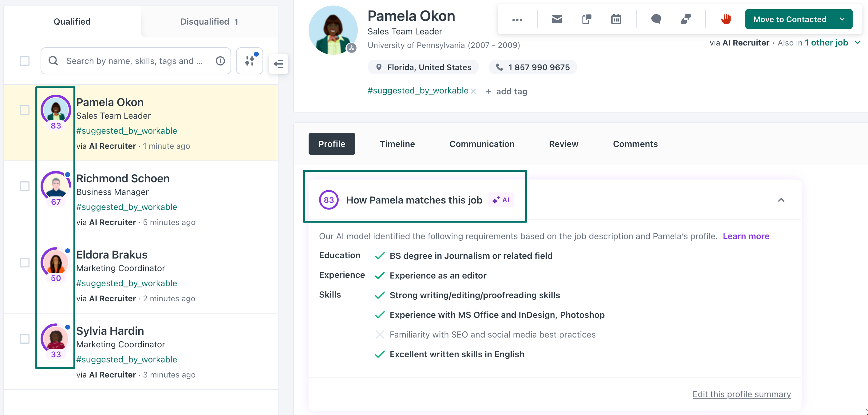
Task: Click the search info icon
Action: pyautogui.click(x=220, y=61)
